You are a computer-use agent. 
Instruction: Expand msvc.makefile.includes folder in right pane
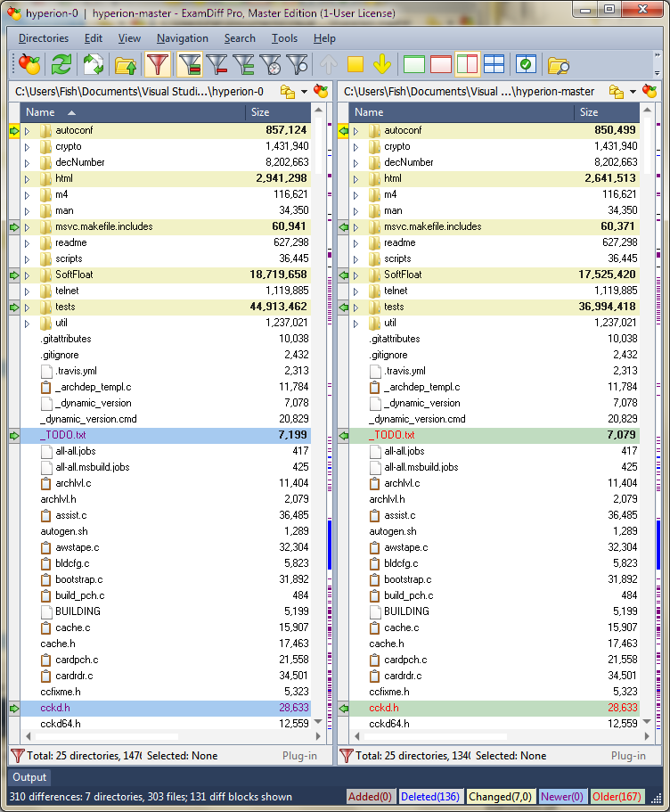pos(355,227)
